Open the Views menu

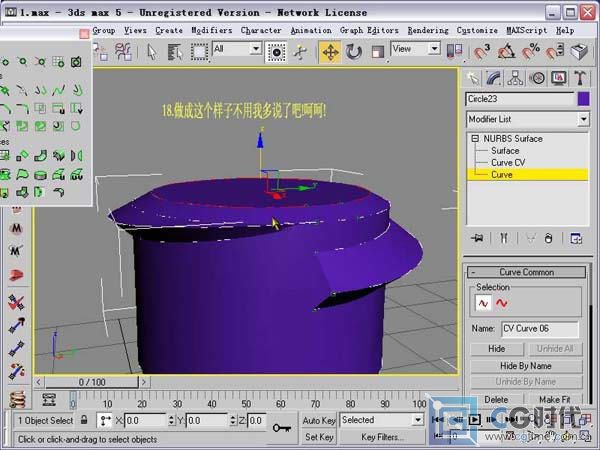[x=135, y=30]
